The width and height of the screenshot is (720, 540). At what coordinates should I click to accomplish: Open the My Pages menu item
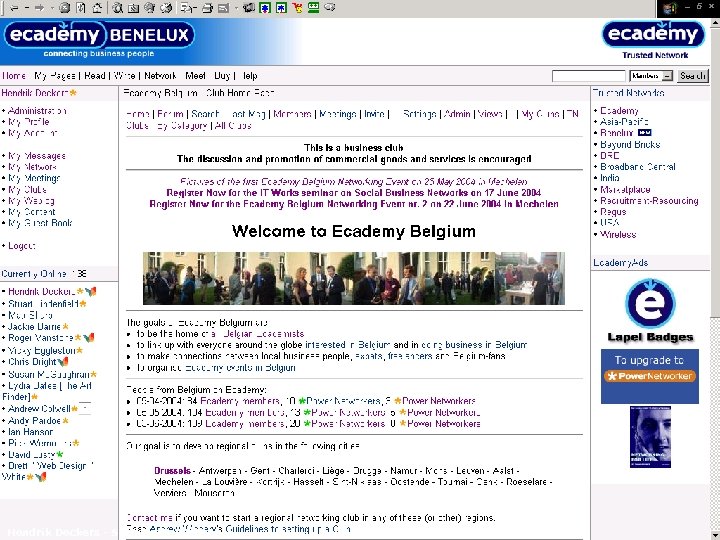coord(55,76)
